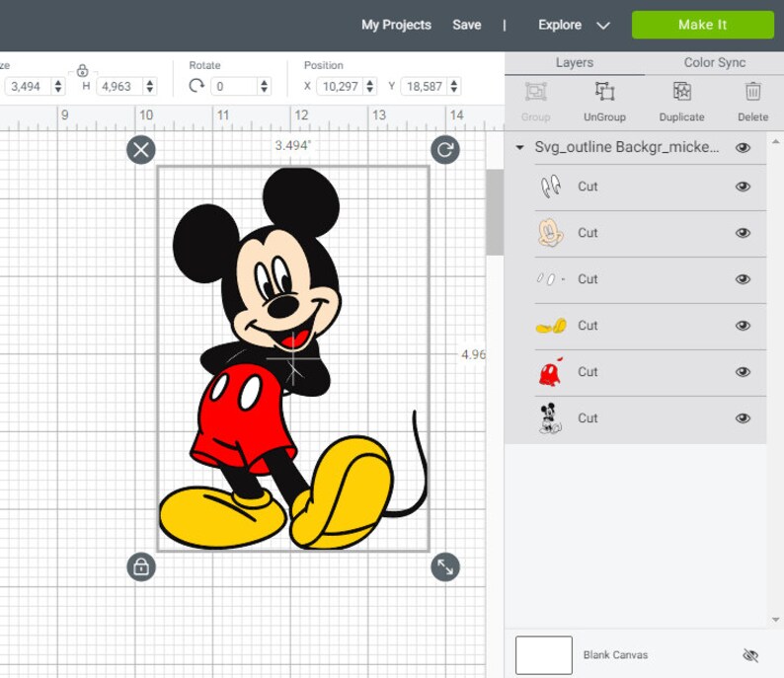Viewport: 784px width, 678px height.
Task: Click the resize arrows handle on selection
Action: pyautogui.click(x=445, y=566)
